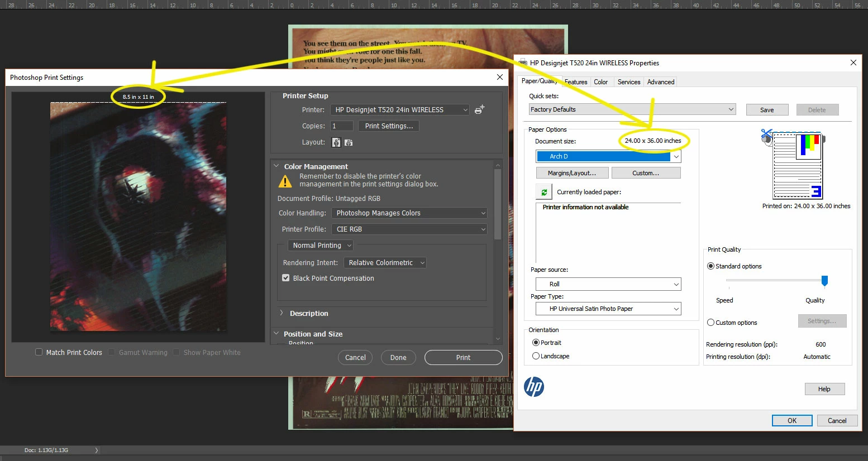Image resolution: width=868 pixels, height=461 pixels.
Task: Click the status bar arrow next to Doc size
Action: coord(96,450)
